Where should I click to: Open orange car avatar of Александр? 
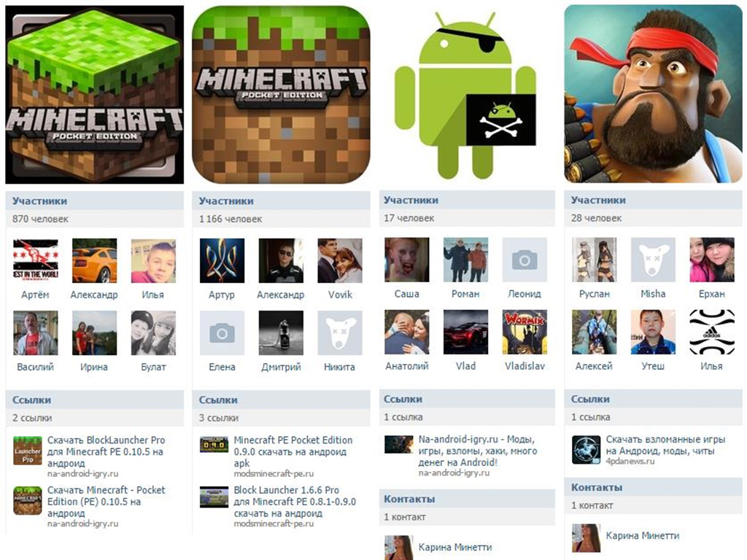point(94,260)
